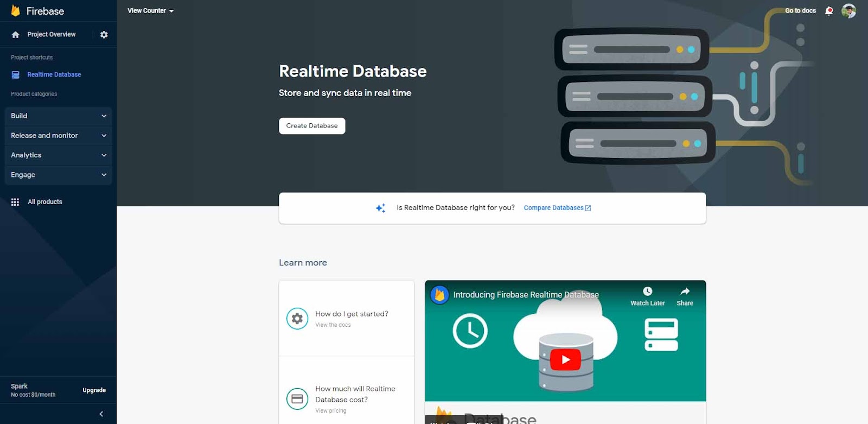Click the Go to docs link
868x424 pixels.
(800, 11)
